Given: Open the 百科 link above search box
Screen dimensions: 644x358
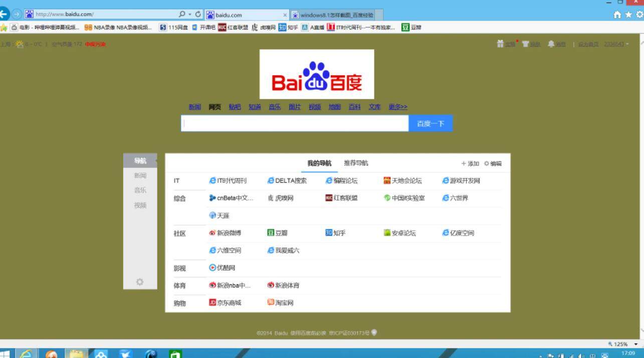Looking at the screenshot, I should [x=355, y=107].
